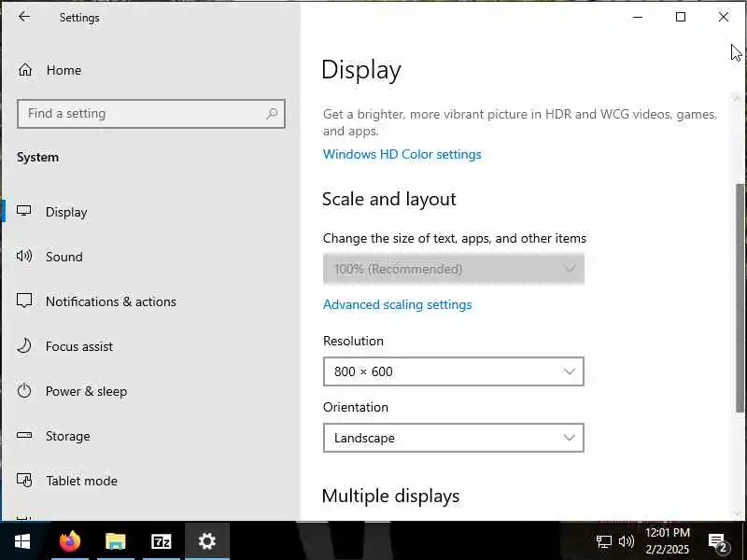Launch Firefox from the taskbar

click(70, 541)
